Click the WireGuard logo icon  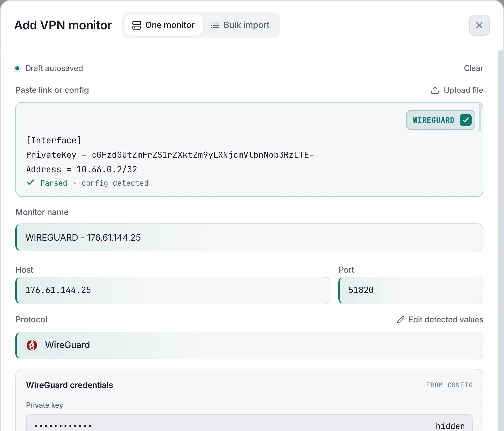(x=32, y=345)
